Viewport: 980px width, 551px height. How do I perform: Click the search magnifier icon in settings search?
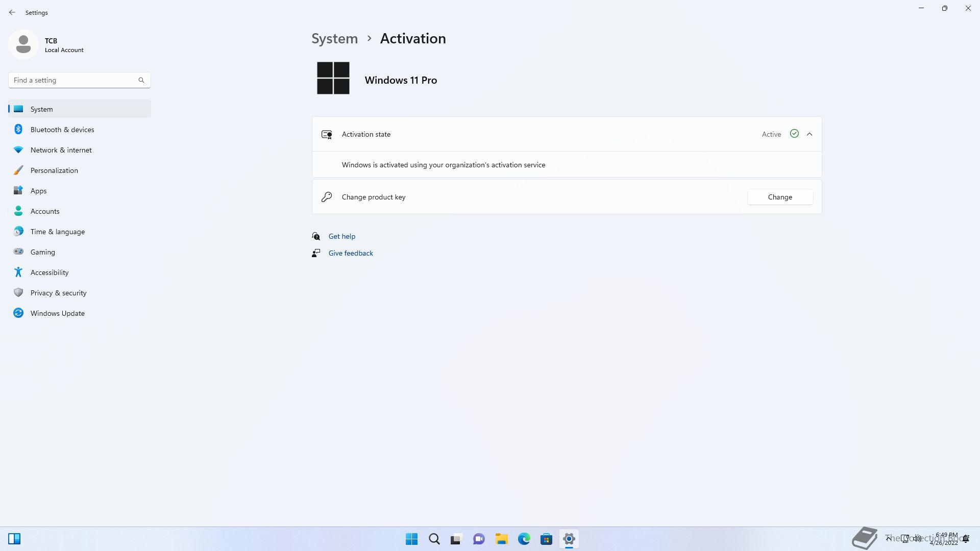coord(141,80)
